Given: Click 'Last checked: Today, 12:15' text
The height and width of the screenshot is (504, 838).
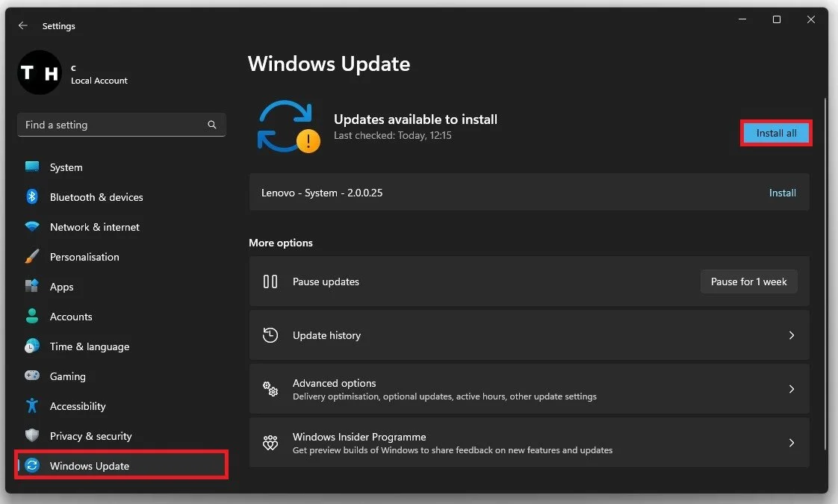Looking at the screenshot, I should (x=393, y=136).
